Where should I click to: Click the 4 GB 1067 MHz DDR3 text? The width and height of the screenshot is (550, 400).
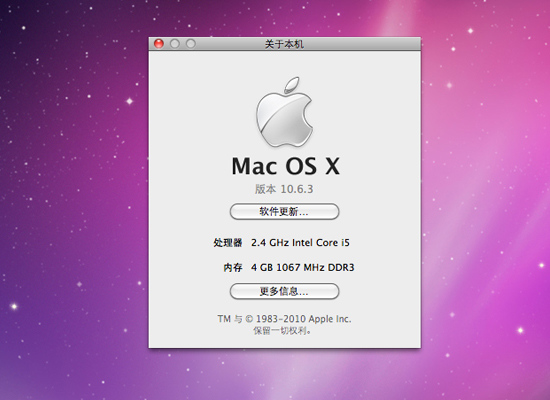coord(303,268)
